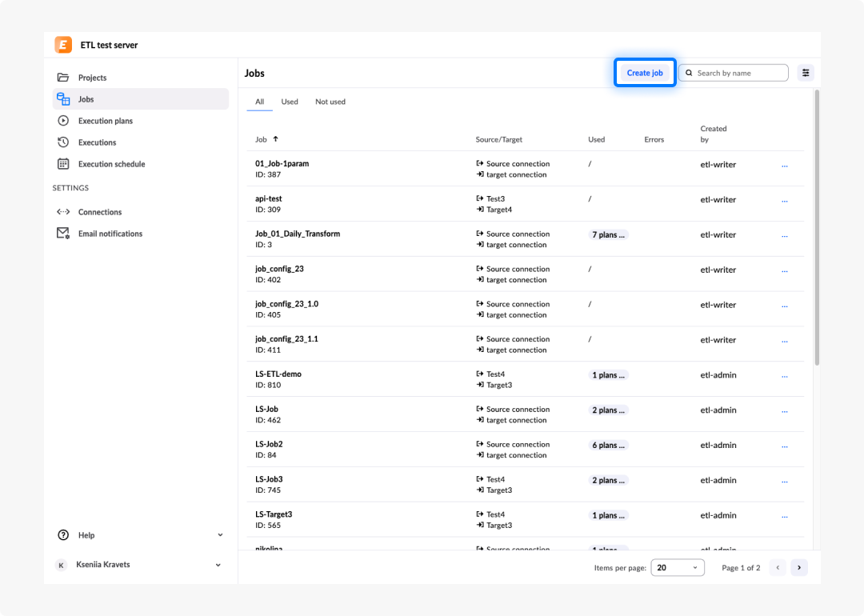Open more options for LS-Job3 row
The width and height of the screenshot is (864, 616).
785,482
